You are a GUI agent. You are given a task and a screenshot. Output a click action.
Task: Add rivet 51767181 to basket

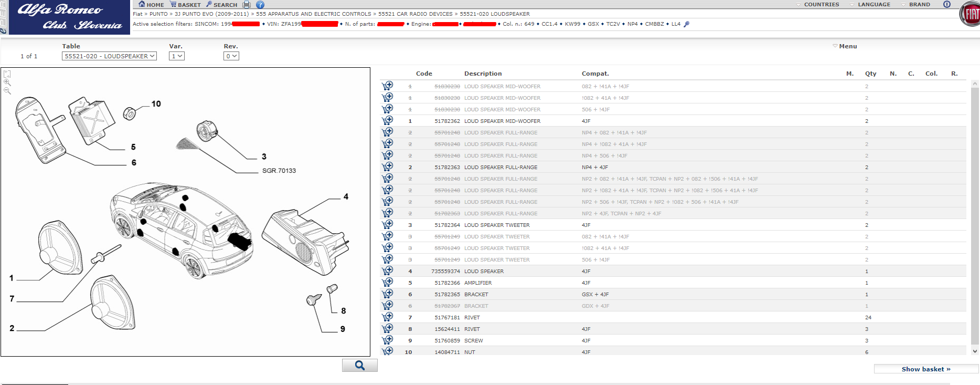(x=388, y=317)
